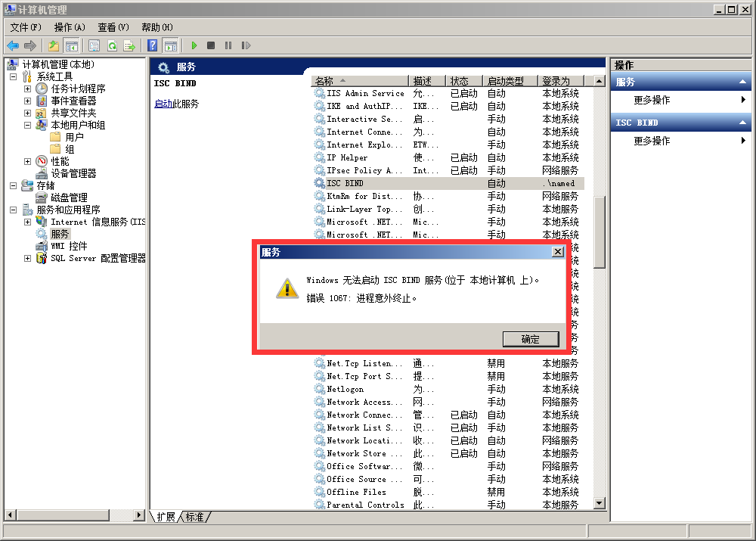Click the Pause service icon

coord(228,45)
